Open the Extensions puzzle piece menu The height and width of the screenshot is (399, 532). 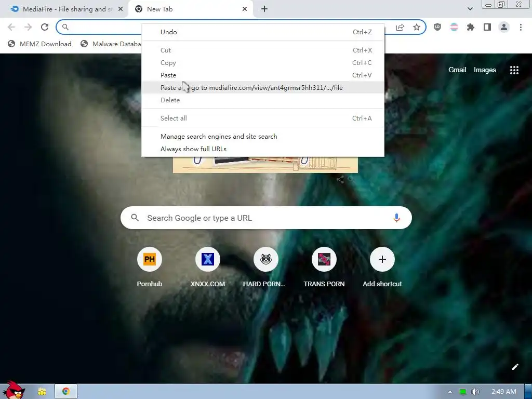click(x=471, y=27)
